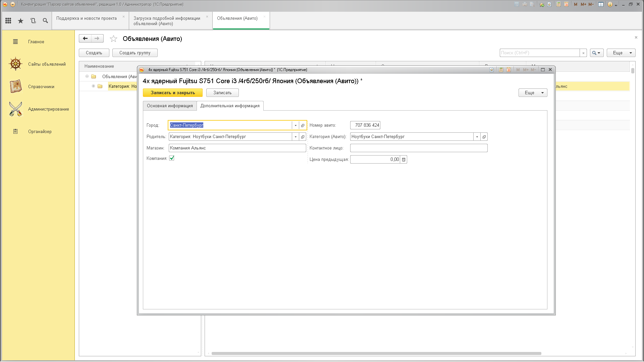Open the search options magnifier dropdown
The height and width of the screenshot is (362, 644).
[596, 53]
